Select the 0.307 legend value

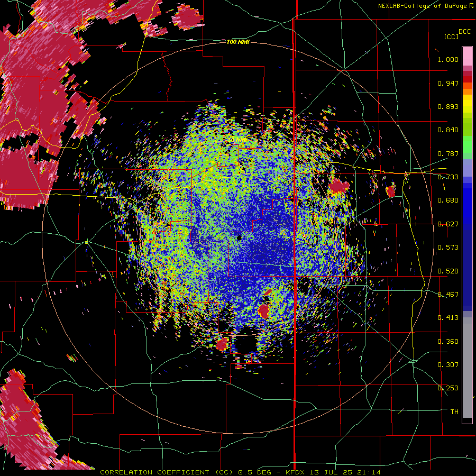point(448,365)
